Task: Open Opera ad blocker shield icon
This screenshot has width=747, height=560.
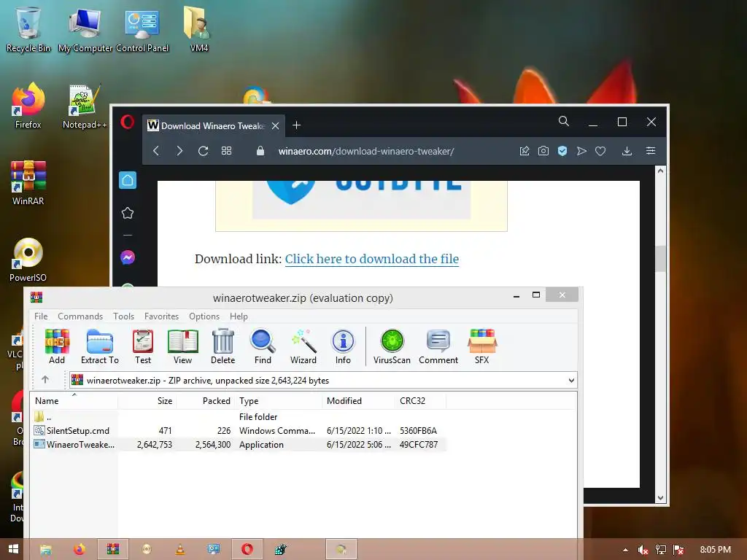Action: 562,151
